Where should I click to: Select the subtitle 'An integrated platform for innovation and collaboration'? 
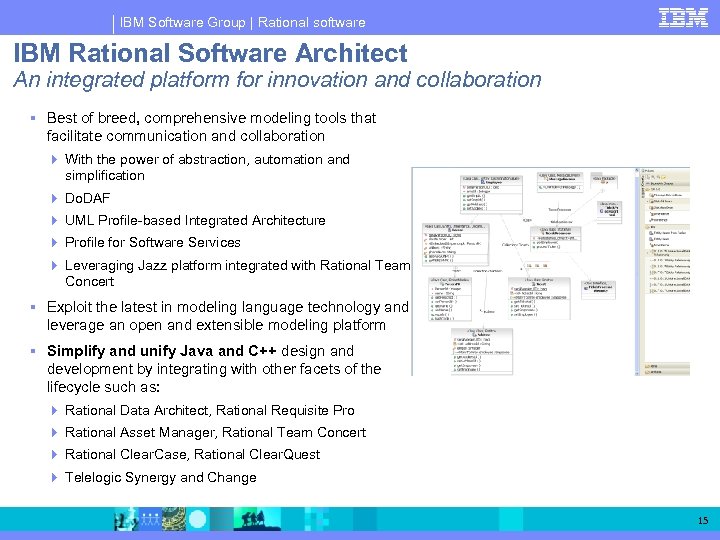pyautogui.click(x=277, y=79)
